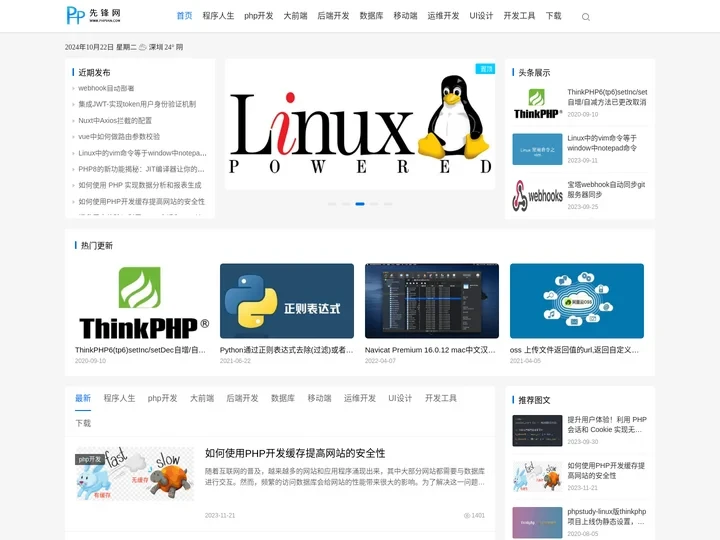Select the second carousel indicator dot
This screenshot has height=540, width=720.
(x=346, y=204)
